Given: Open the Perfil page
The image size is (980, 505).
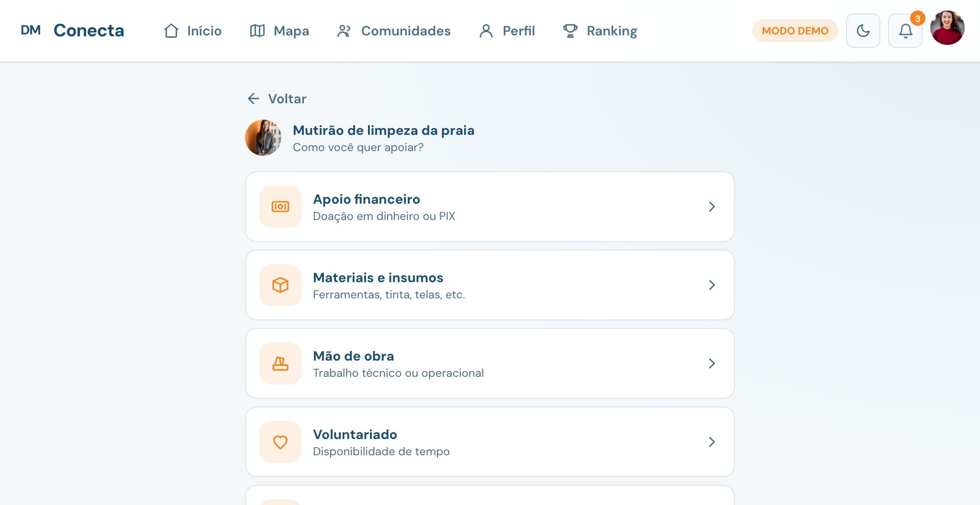Looking at the screenshot, I should coord(507,31).
